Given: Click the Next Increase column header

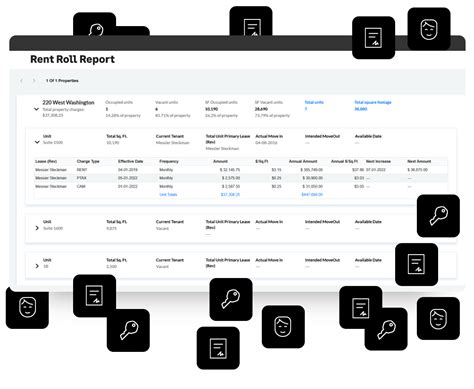Looking at the screenshot, I should coord(378,161).
